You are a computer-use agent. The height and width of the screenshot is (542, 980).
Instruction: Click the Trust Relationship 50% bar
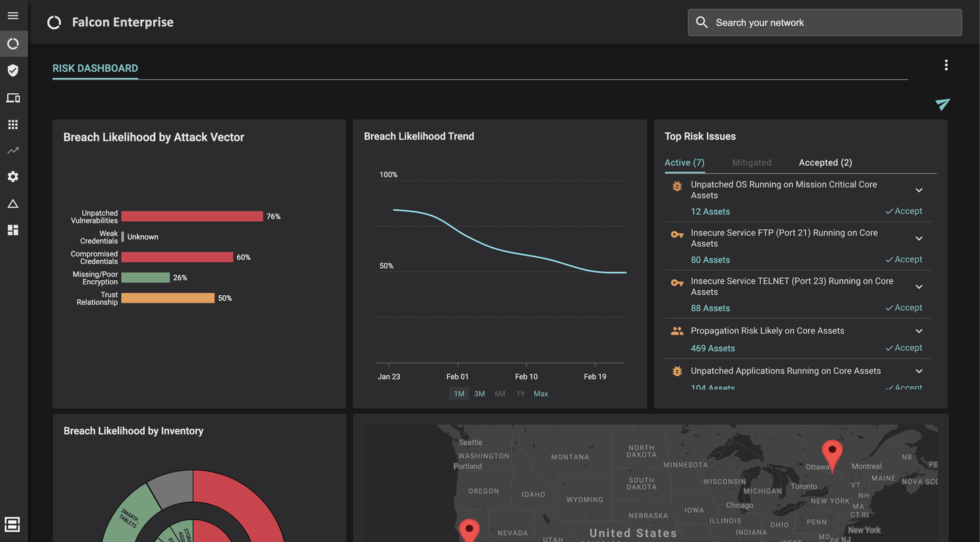(167, 298)
